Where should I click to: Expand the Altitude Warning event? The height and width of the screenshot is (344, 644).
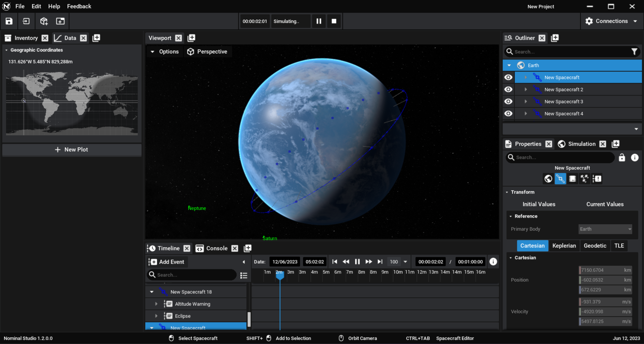click(x=156, y=304)
